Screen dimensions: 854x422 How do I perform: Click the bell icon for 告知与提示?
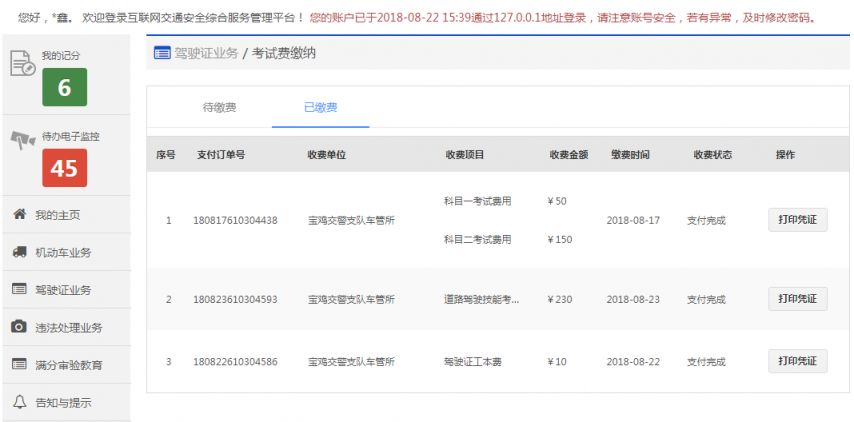tap(20, 402)
